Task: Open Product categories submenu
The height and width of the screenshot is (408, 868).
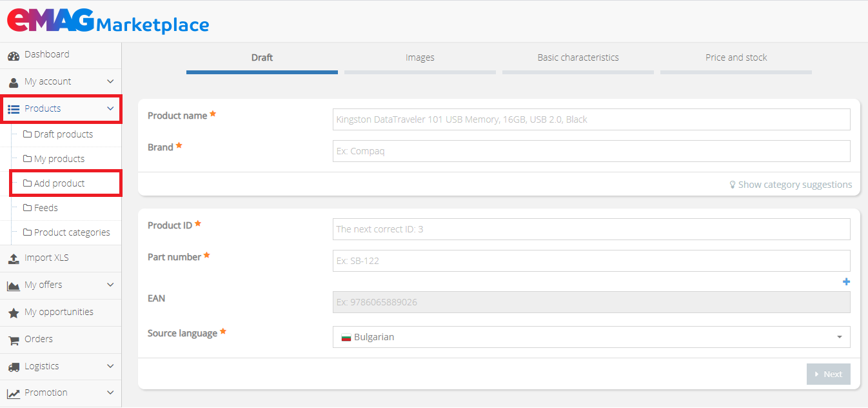Action: coord(72,232)
